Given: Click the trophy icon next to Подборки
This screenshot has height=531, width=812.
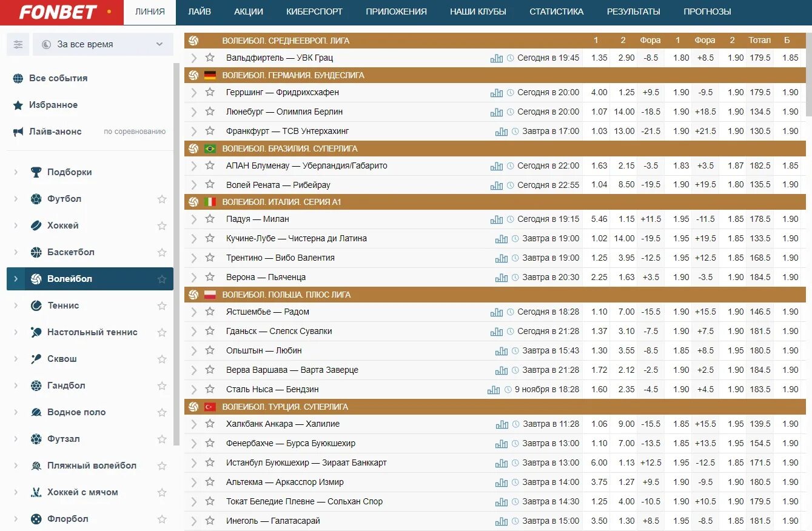Looking at the screenshot, I should click(x=36, y=172).
